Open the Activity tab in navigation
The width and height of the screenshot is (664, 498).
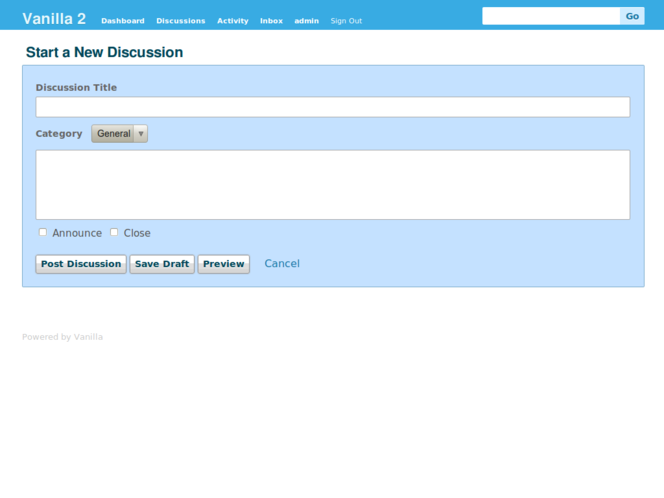(232, 21)
